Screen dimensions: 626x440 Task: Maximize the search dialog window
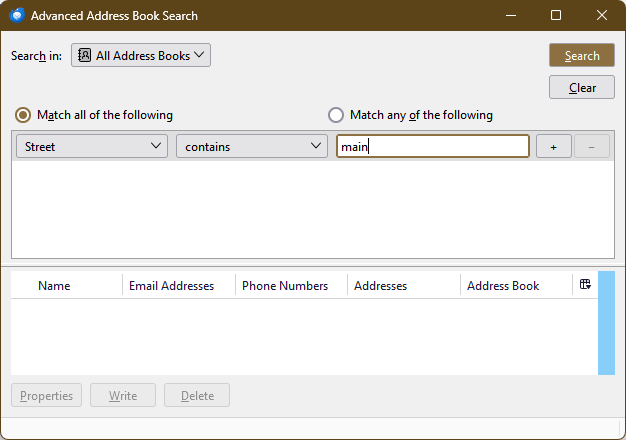click(x=556, y=15)
